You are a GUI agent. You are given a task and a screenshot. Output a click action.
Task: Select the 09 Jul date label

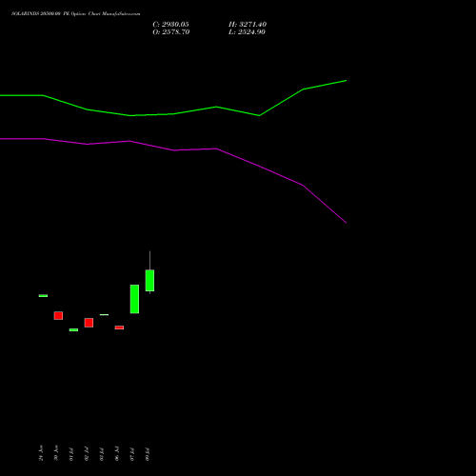pos(148,454)
